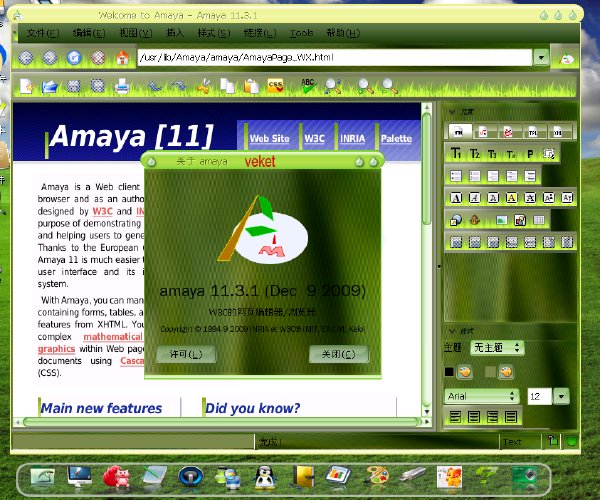600x500 pixels.
Task: Follow the Palette header link
Action: (396, 138)
